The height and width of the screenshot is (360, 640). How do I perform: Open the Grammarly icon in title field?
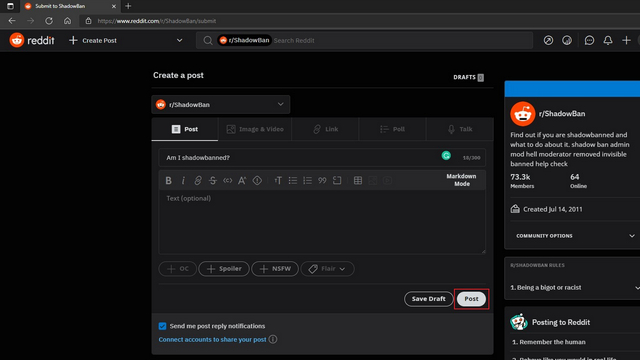446,156
